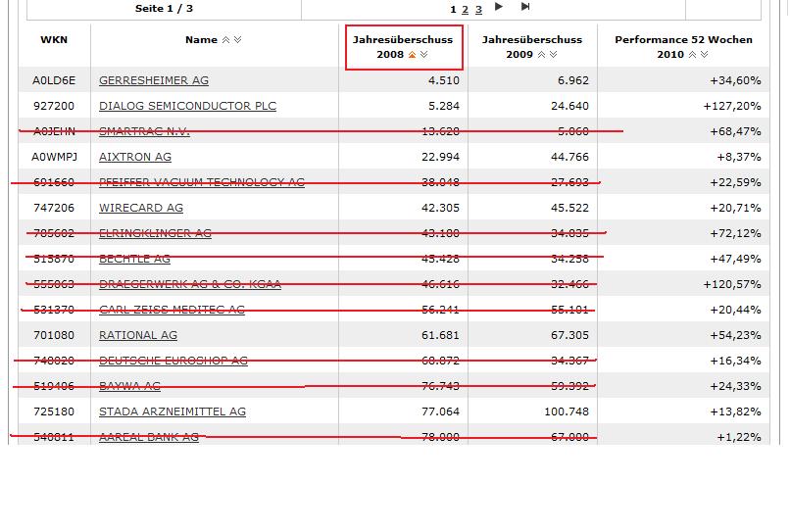Open CARL ZEISS MEDITEC AG link
This screenshot has width=791, height=532.
tap(173, 310)
